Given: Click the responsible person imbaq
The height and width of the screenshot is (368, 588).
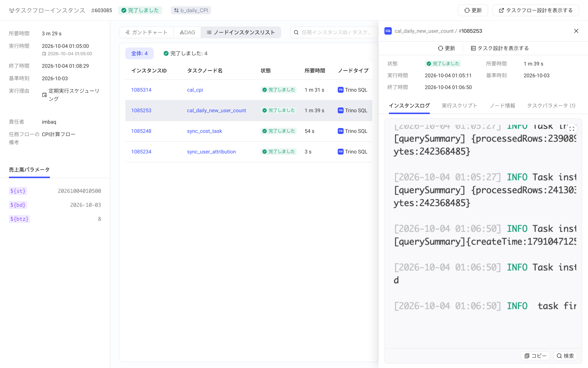Looking at the screenshot, I should pyautogui.click(x=49, y=122).
